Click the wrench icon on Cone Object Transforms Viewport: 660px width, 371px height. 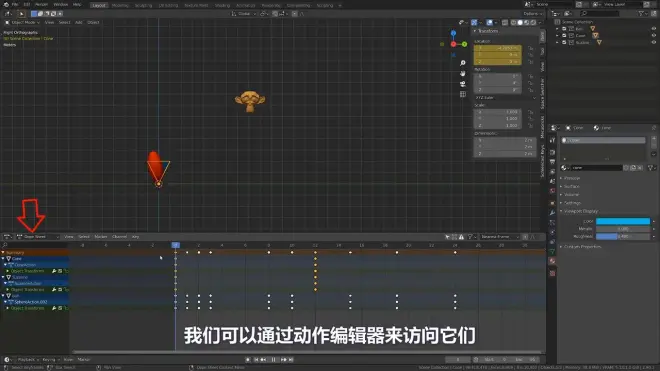click(54, 271)
